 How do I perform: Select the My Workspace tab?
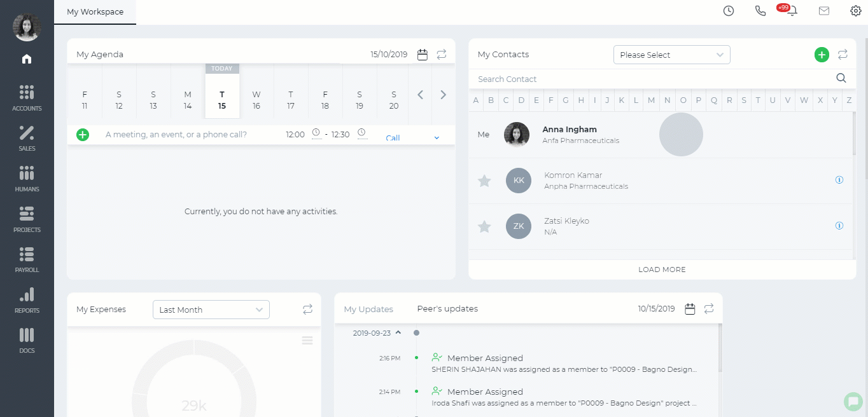[95, 12]
